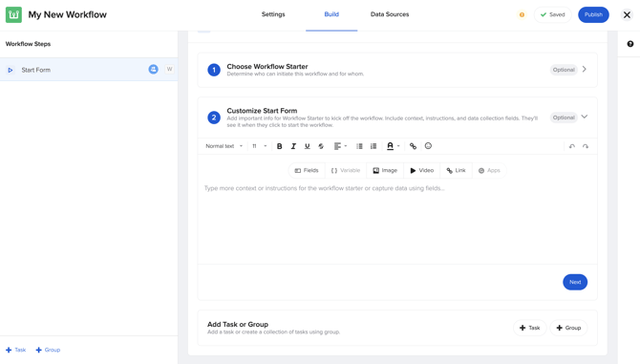Close the workflow builder

click(627, 14)
